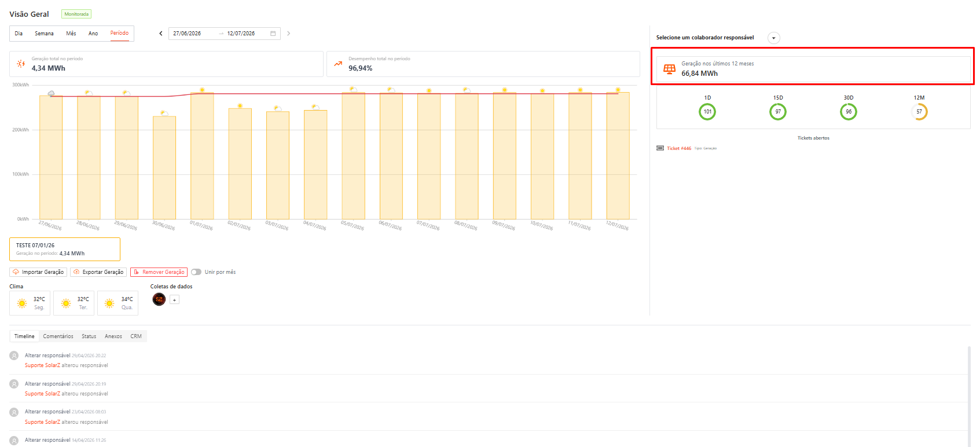Open the responsible collaborator dropdown
This screenshot has height=447, width=980.
(774, 38)
